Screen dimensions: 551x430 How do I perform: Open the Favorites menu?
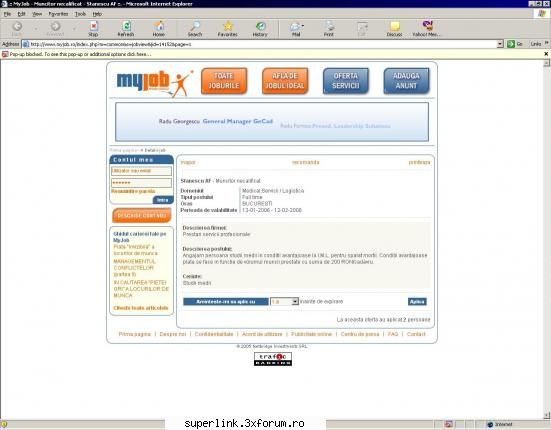(x=58, y=14)
